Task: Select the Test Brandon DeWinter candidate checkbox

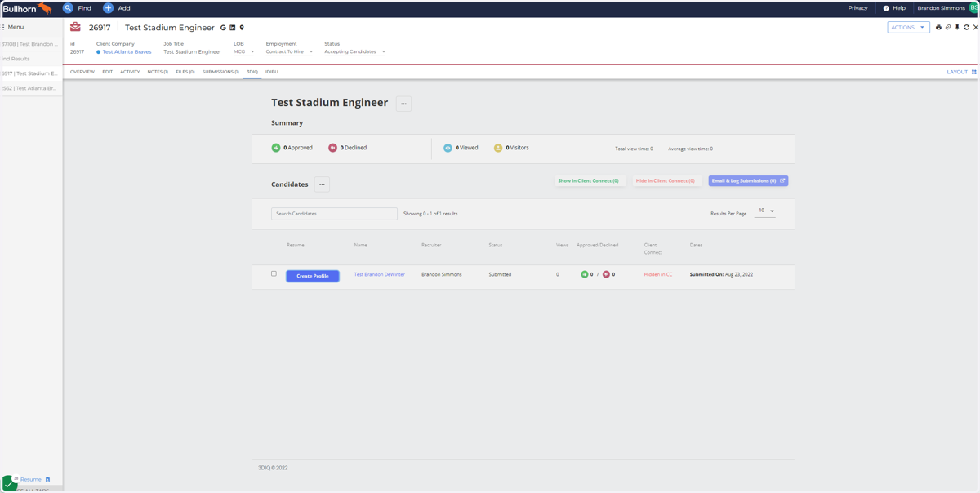Action: coord(274,273)
